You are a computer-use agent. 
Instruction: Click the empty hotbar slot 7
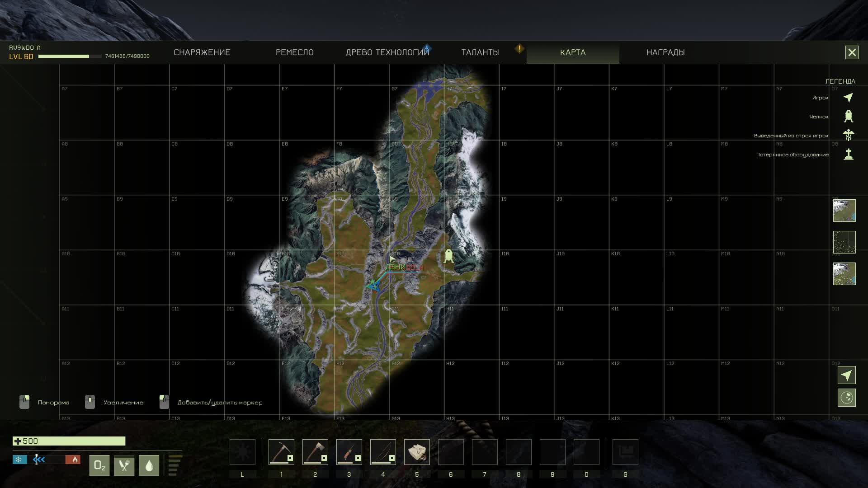[485, 452]
